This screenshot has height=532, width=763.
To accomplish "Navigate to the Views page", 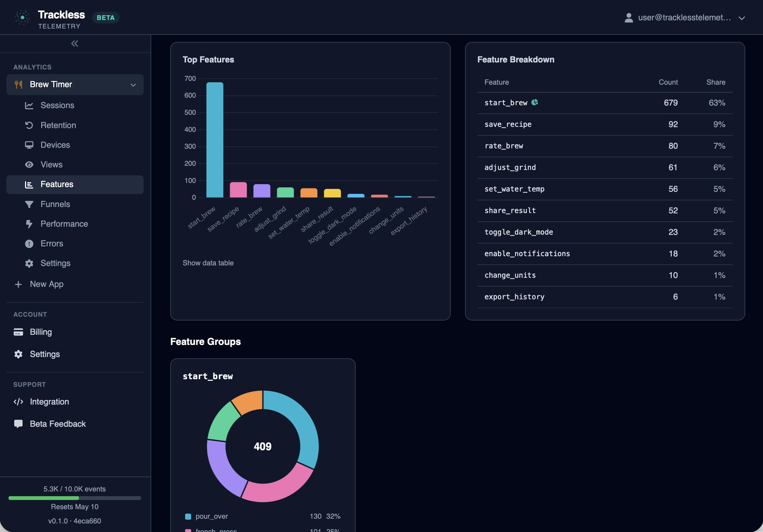I will tap(75, 165).
